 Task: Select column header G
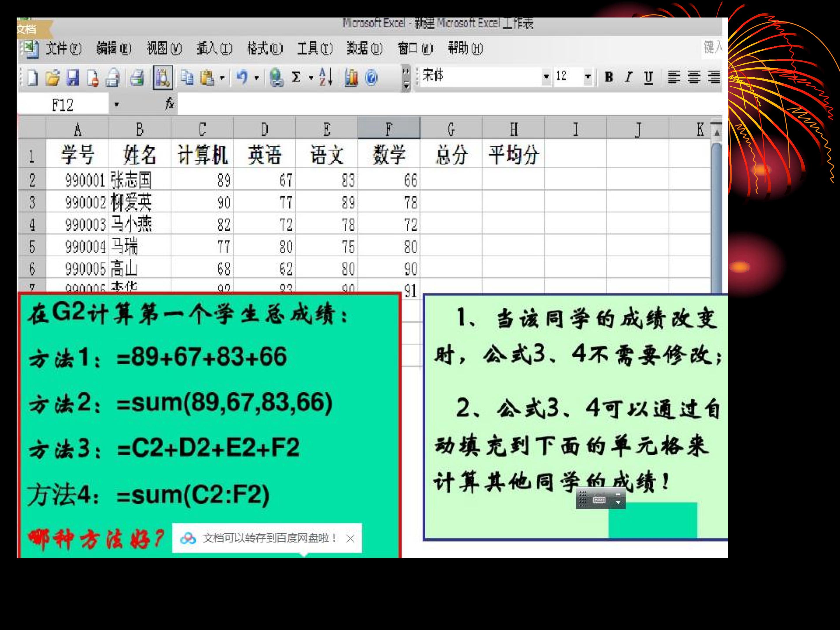pyautogui.click(x=451, y=129)
